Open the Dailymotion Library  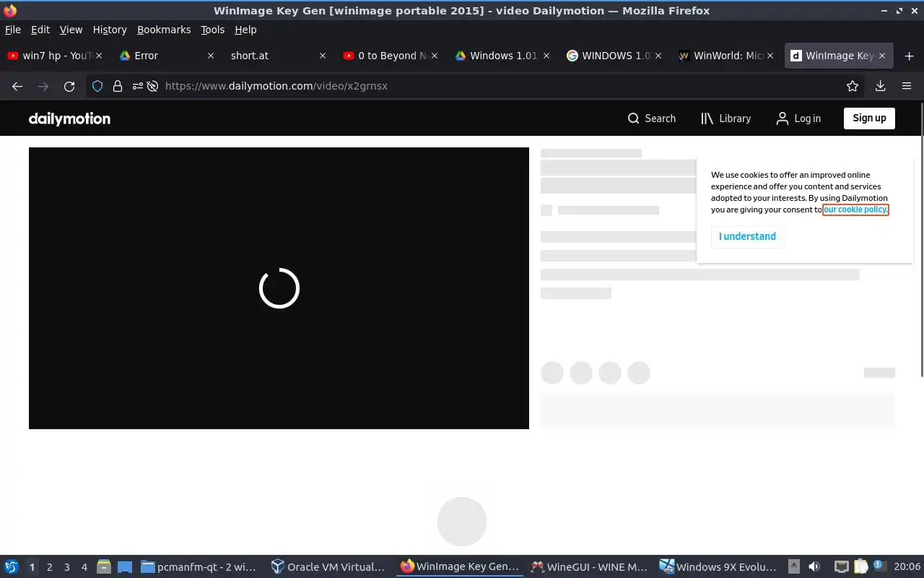click(726, 118)
